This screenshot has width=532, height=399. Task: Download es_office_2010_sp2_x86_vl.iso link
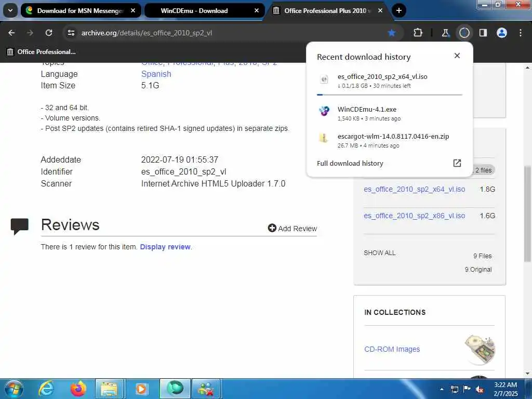point(414,216)
